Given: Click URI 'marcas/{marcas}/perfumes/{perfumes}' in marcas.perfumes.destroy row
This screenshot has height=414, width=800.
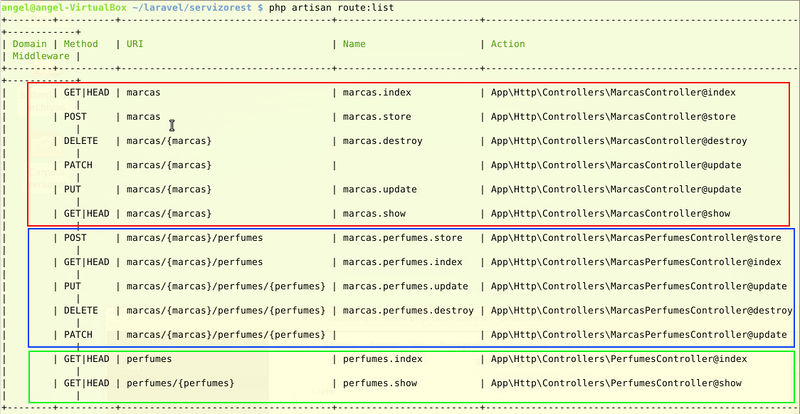Looking at the screenshot, I should coord(226,310).
